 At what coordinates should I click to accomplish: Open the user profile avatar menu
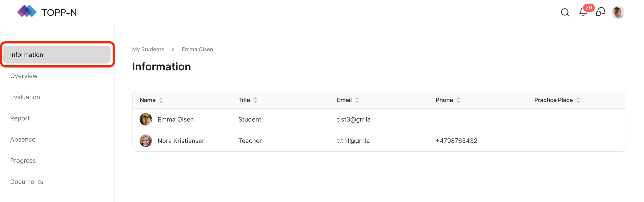pyautogui.click(x=618, y=12)
